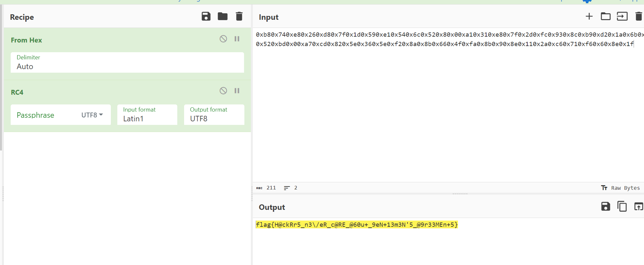
Task: Clear the recipe with trash icon
Action: (239, 17)
